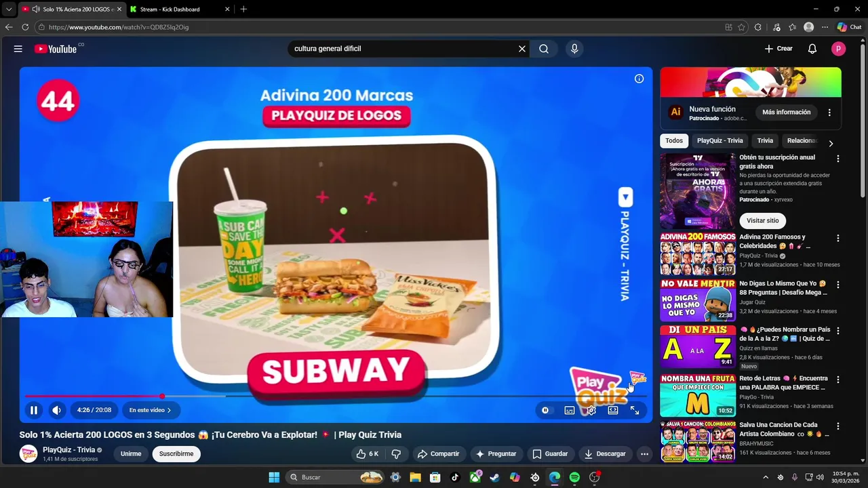Open the tab search dropdown
Viewport: 868px width, 488px height.
pyautogui.click(x=8, y=9)
